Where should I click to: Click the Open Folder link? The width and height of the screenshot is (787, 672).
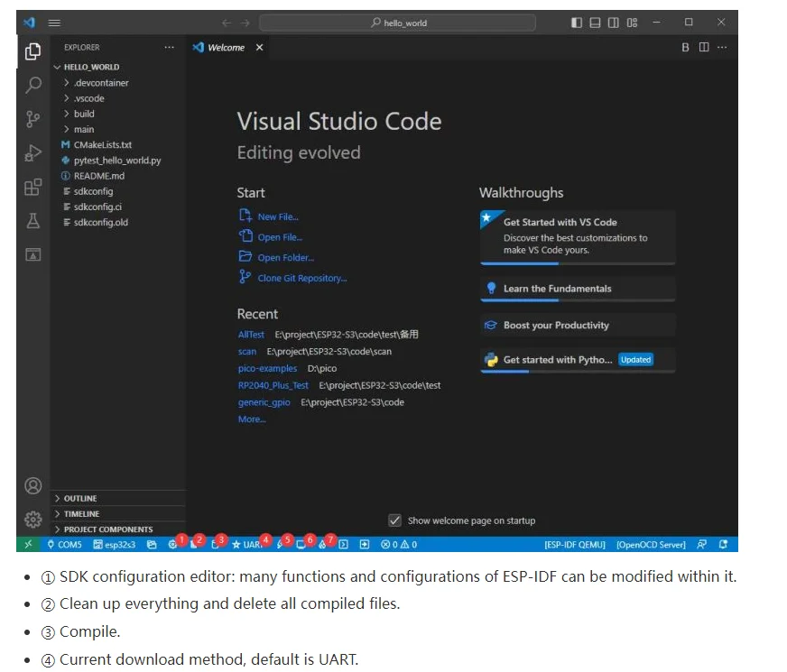(x=285, y=257)
